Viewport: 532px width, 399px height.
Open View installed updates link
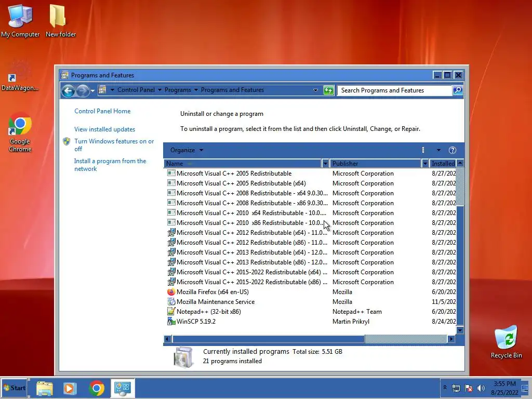104,129
